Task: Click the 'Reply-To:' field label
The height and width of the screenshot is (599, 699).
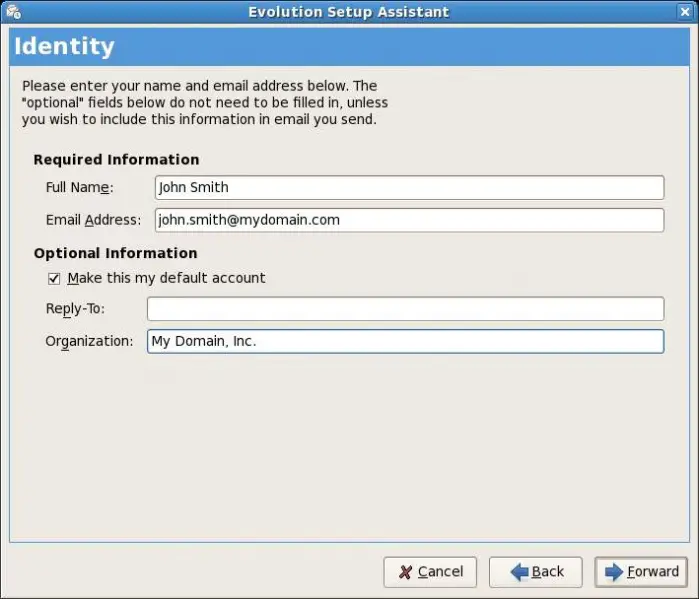Action: [x=75, y=309]
